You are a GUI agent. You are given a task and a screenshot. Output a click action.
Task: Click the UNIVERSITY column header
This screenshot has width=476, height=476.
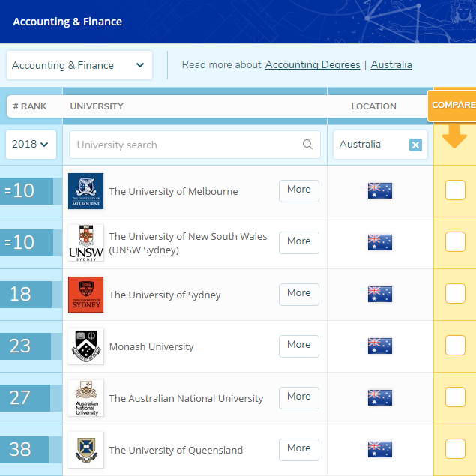pyautogui.click(x=97, y=106)
